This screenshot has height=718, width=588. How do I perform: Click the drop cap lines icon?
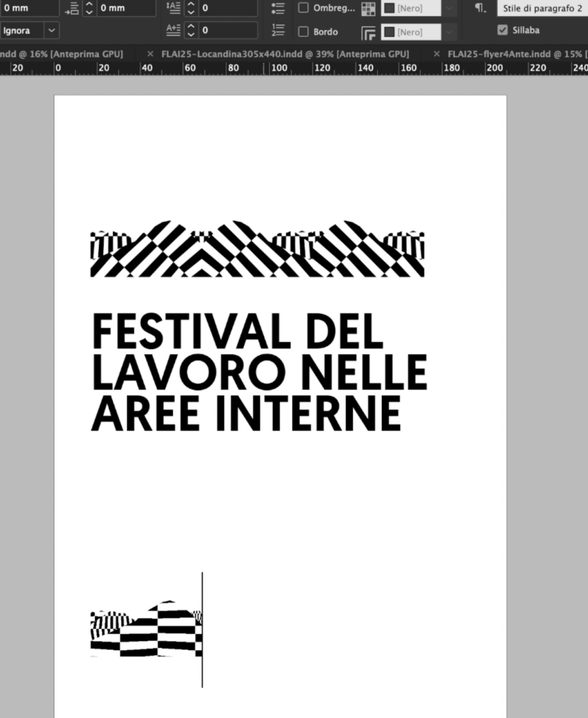coord(173,8)
